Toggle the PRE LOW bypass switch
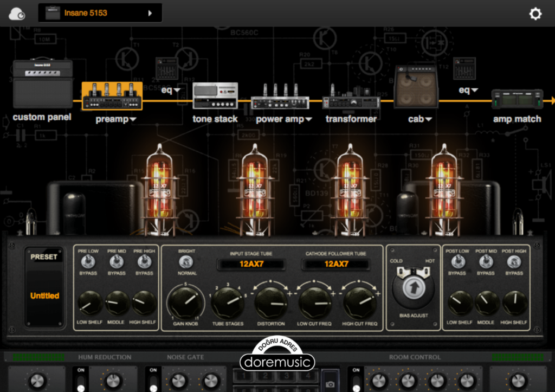The image size is (555, 392). (x=88, y=262)
